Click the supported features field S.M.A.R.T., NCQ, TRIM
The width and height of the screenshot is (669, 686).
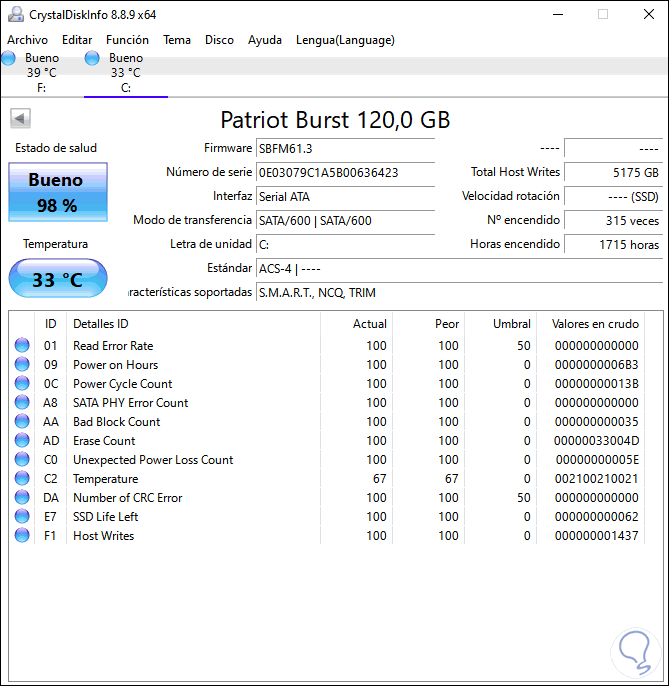click(x=459, y=292)
